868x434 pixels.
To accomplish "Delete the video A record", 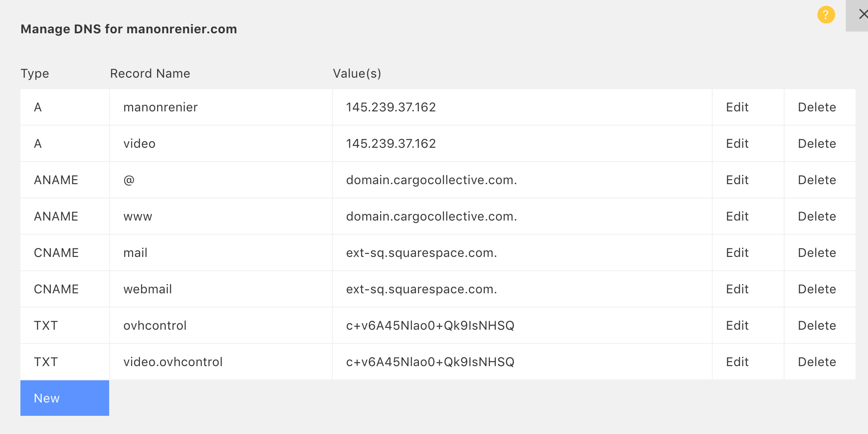I will pyautogui.click(x=817, y=144).
